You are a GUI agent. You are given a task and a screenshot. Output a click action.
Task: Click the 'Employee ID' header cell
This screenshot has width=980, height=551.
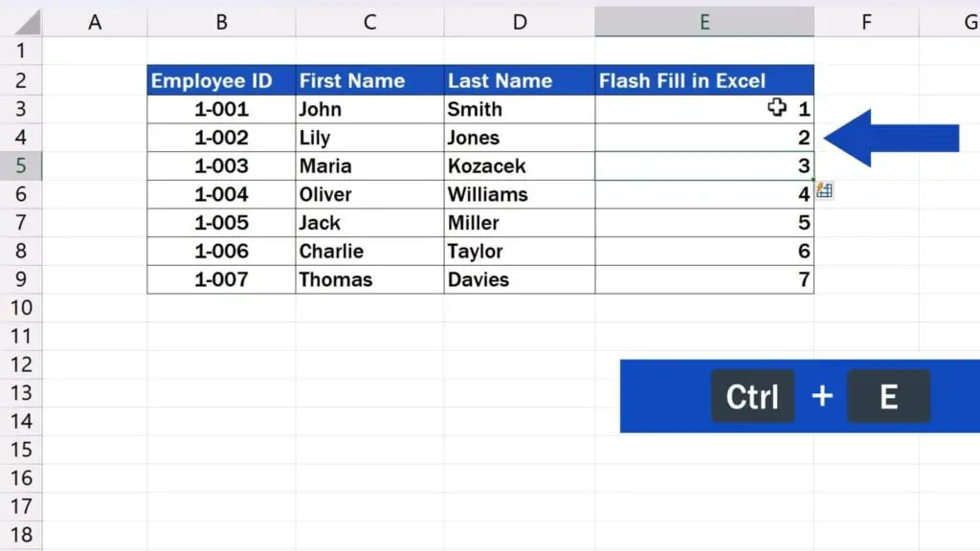[221, 80]
